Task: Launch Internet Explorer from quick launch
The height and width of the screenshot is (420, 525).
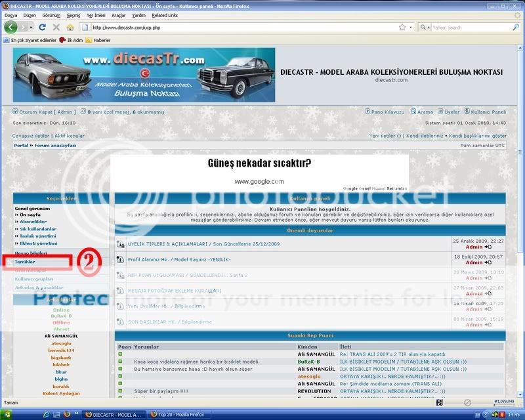Action: pyautogui.click(x=47, y=415)
